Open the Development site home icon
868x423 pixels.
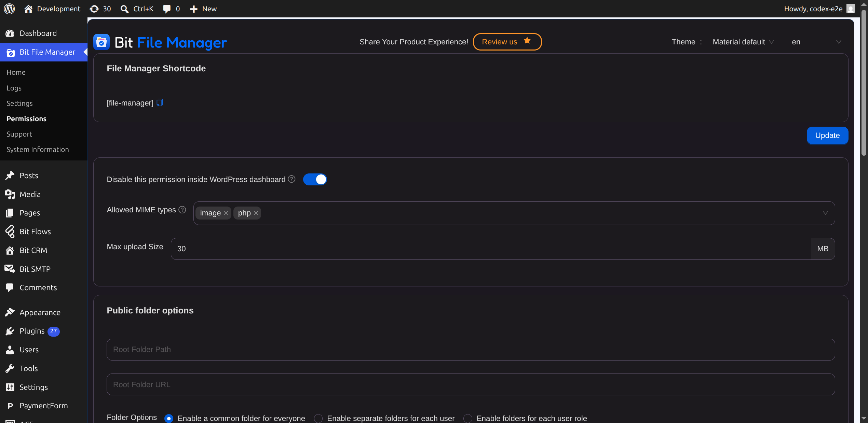[28, 9]
